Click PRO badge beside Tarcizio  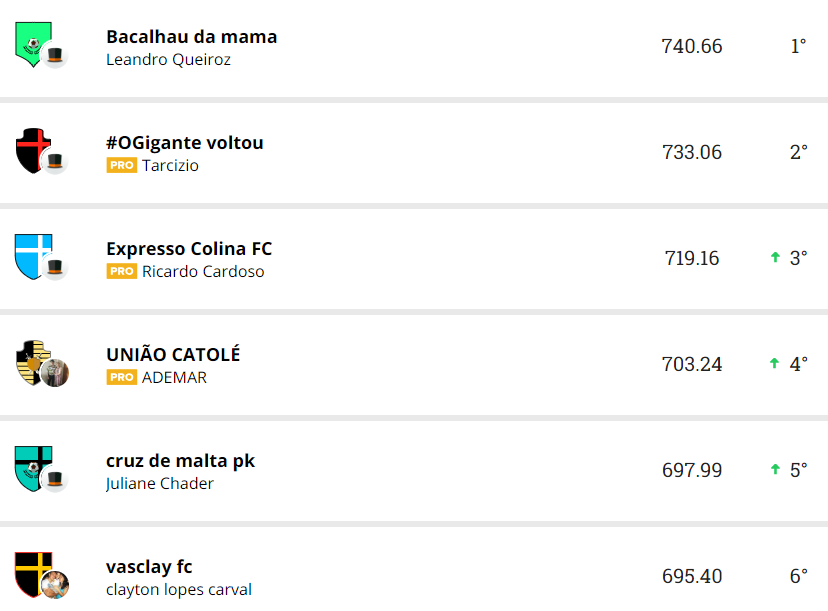tap(122, 166)
